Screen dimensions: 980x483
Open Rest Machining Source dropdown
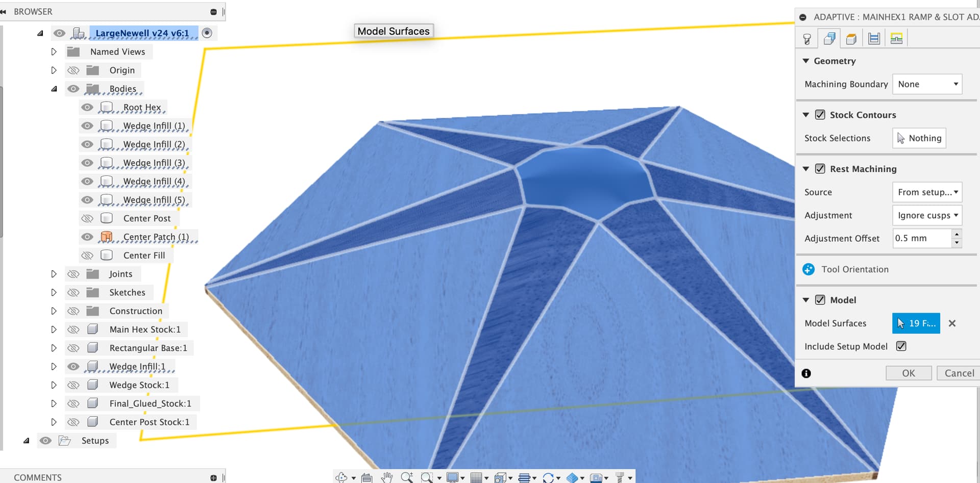click(927, 192)
